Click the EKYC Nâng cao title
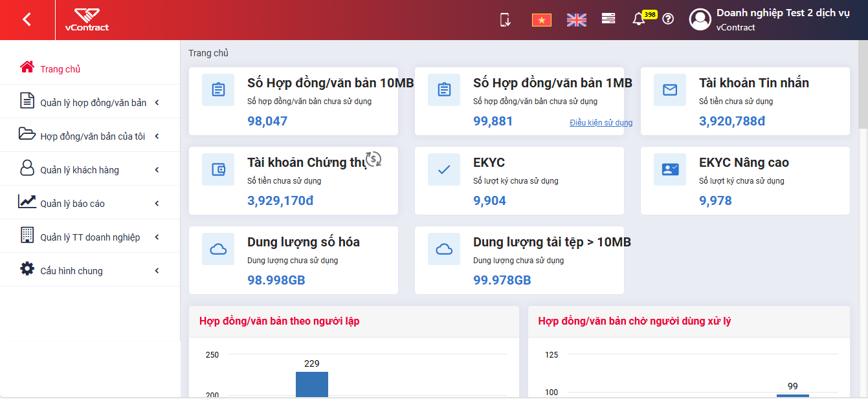The image size is (868, 399). tap(744, 162)
